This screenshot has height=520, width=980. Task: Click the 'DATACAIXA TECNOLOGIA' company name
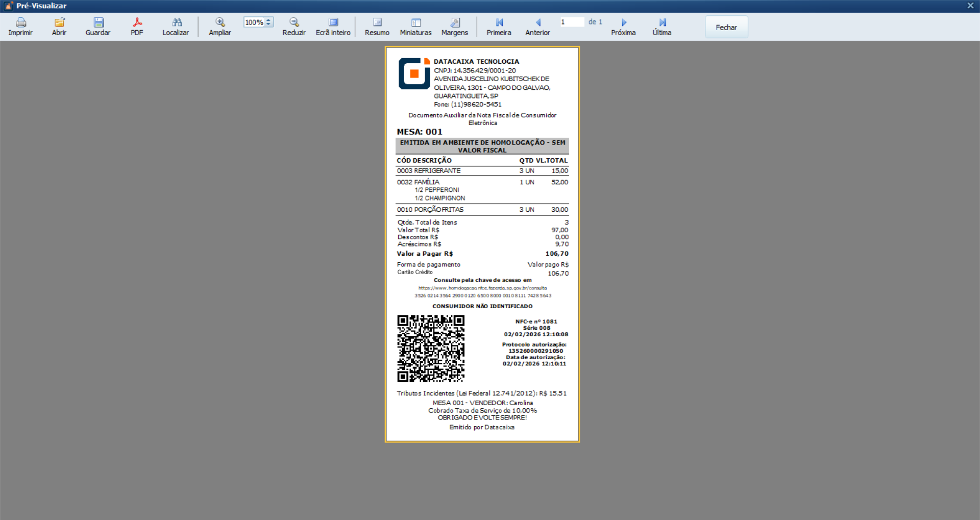pos(476,61)
